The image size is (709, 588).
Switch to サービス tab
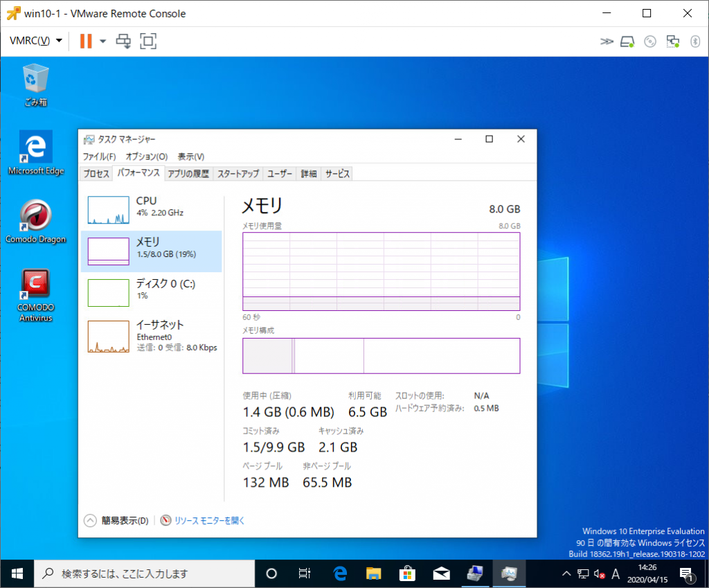[x=337, y=174]
